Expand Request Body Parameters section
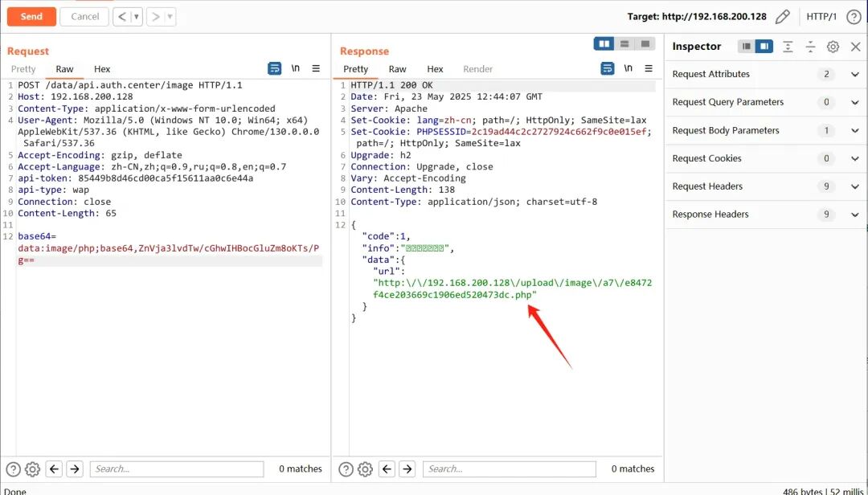The width and height of the screenshot is (868, 495). click(766, 131)
